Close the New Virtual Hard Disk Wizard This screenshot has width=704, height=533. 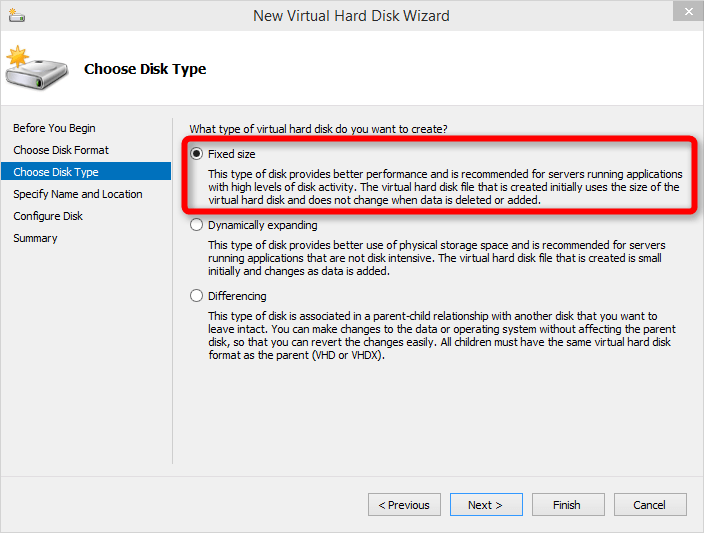click(688, 11)
